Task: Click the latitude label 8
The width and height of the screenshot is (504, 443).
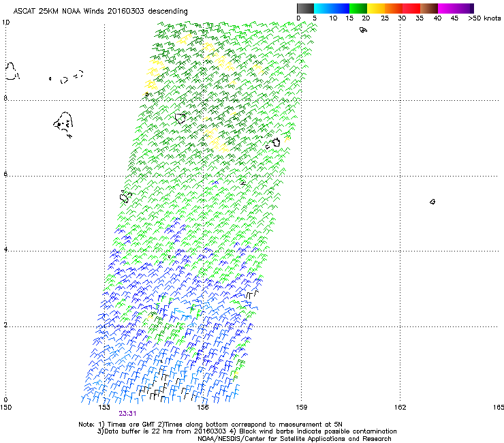Action: [5, 98]
